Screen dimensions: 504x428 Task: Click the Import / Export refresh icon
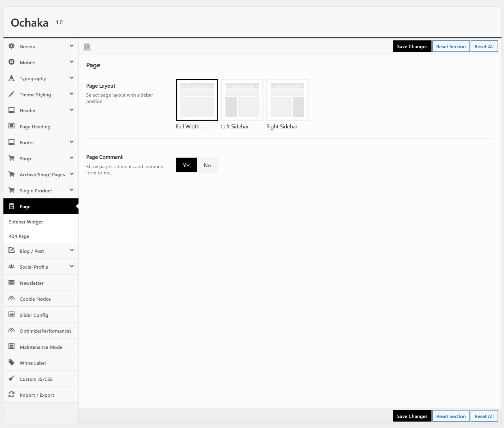coord(11,394)
